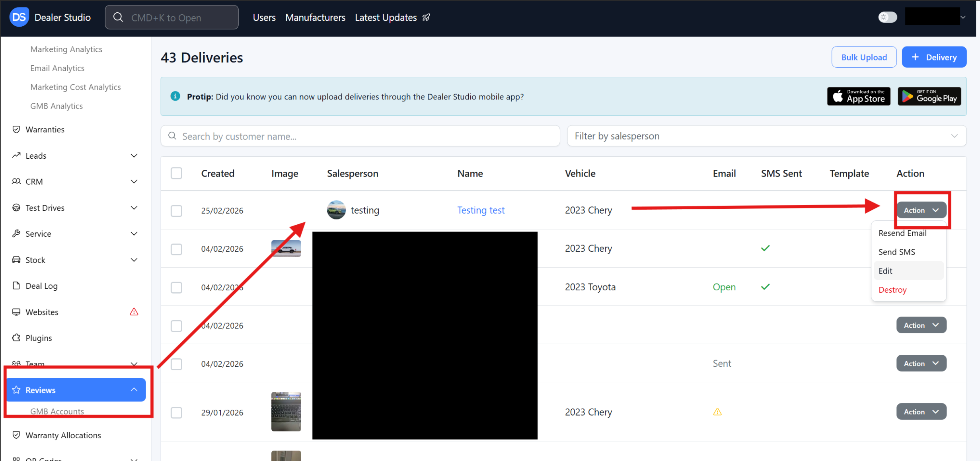Open the Testing test customer link
This screenshot has height=461, width=980.
[481, 210]
